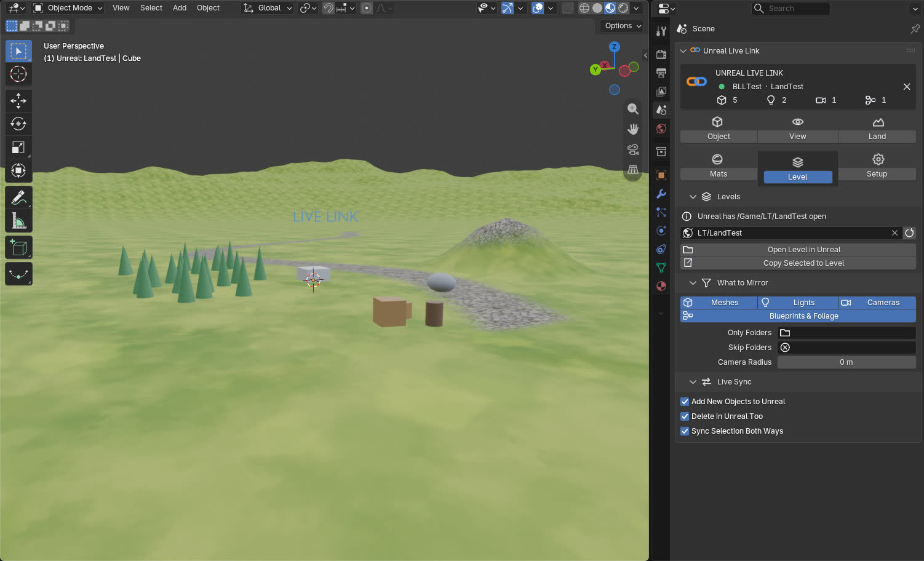Open the Global orientation dropdown
Viewport: 924px width, 561px height.
(x=268, y=8)
